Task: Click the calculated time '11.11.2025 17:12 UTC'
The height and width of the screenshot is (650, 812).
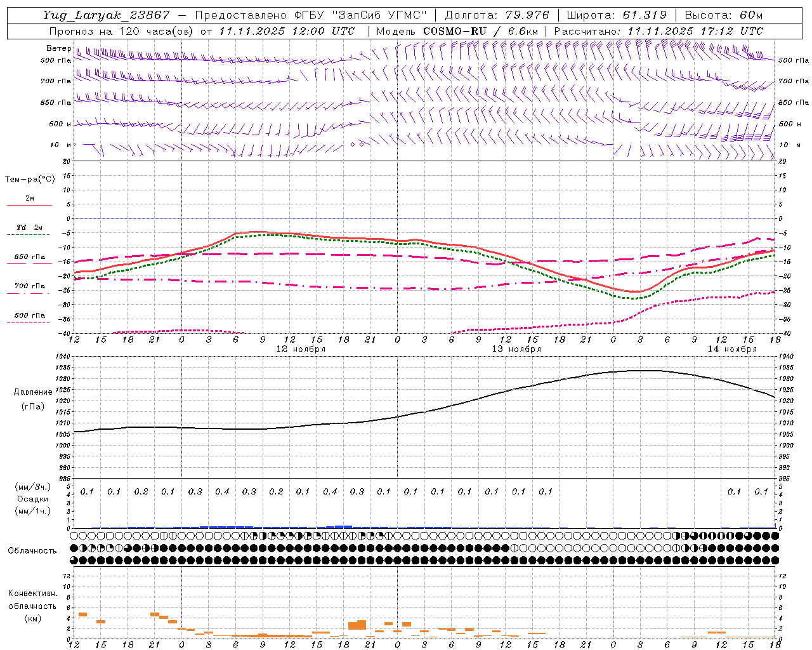Action: pyautogui.click(x=695, y=31)
